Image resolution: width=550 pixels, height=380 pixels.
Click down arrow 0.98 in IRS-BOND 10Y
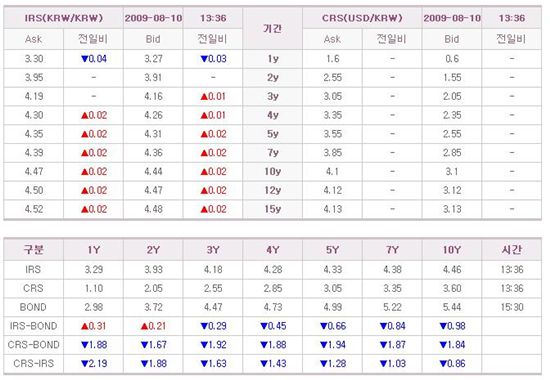pyautogui.click(x=452, y=326)
